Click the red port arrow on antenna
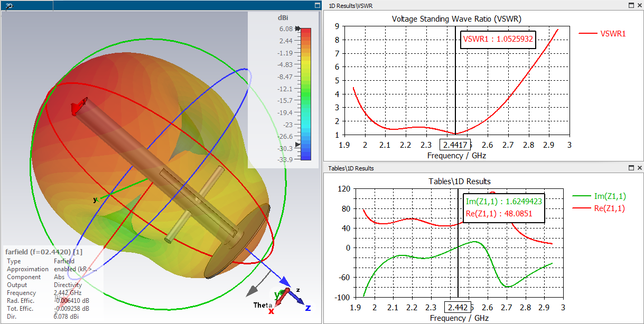Viewport: 644px width, 324px height. tap(79, 107)
